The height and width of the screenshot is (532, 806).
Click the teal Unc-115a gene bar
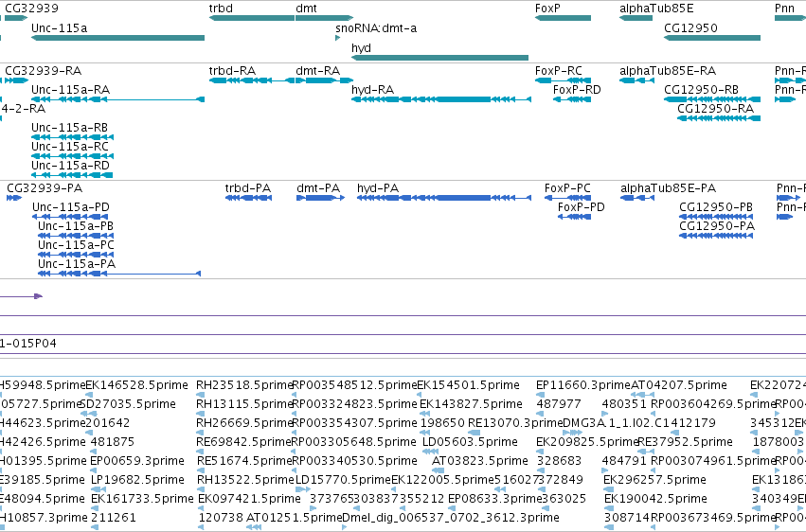click(x=118, y=38)
